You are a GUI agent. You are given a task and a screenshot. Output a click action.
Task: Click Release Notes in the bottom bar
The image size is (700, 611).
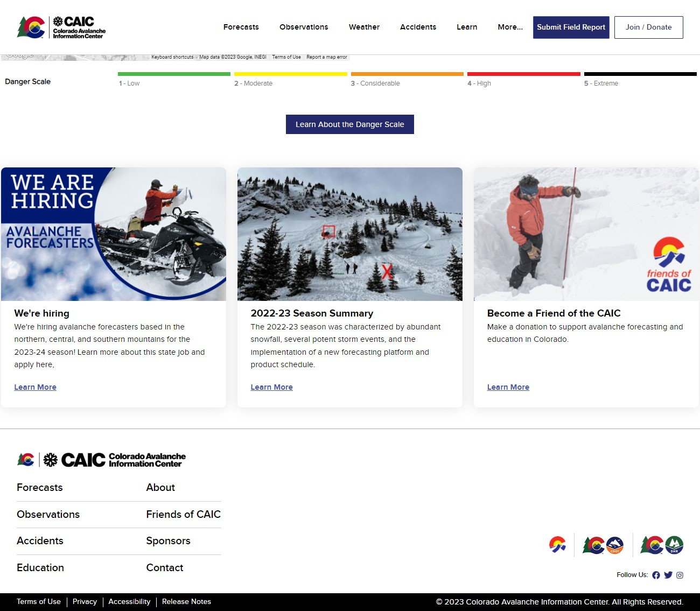pos(186,602)
